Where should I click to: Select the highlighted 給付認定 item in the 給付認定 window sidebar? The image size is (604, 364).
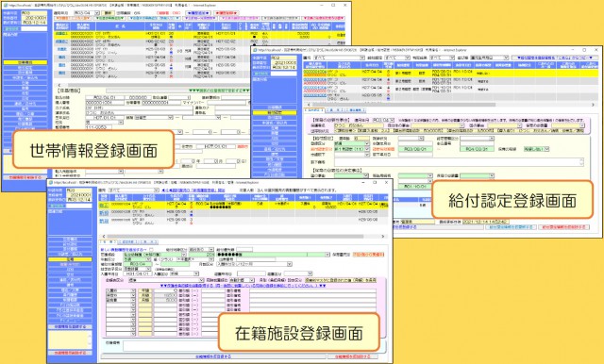(x=275, y=113)
